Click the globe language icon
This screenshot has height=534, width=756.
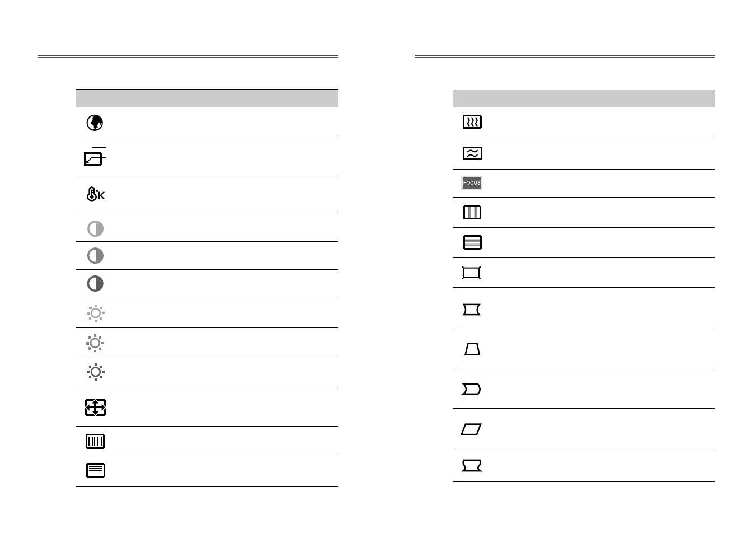click(95, 123)
